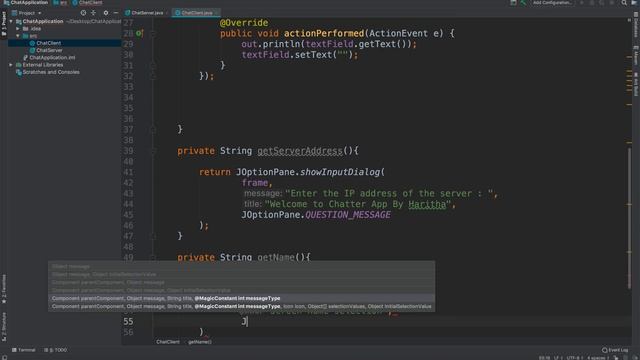
Task: Select ChatClient in project tree
Action: click(48, 43)
